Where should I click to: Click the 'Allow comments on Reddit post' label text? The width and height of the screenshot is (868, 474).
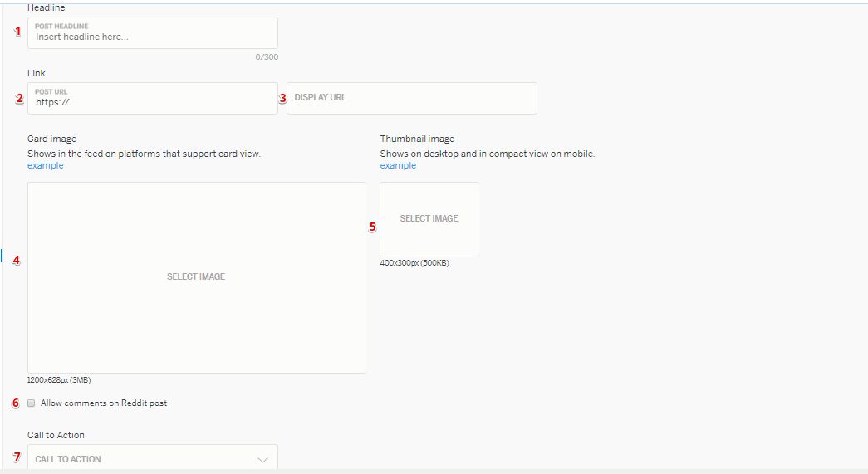104,403
